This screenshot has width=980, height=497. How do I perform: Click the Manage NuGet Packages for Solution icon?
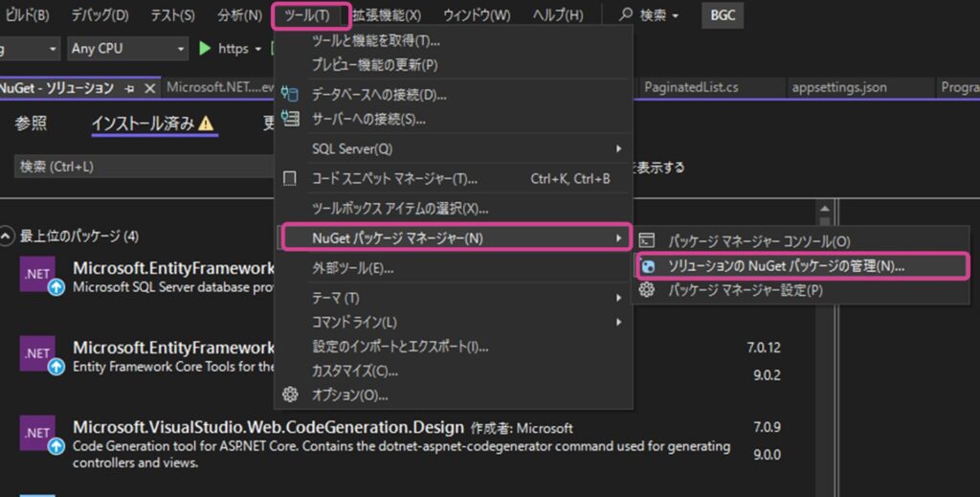point(648,266)
